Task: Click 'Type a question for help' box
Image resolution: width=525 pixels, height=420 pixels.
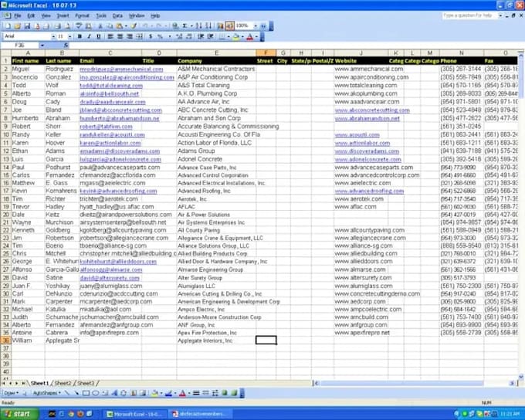Action: 472,15
